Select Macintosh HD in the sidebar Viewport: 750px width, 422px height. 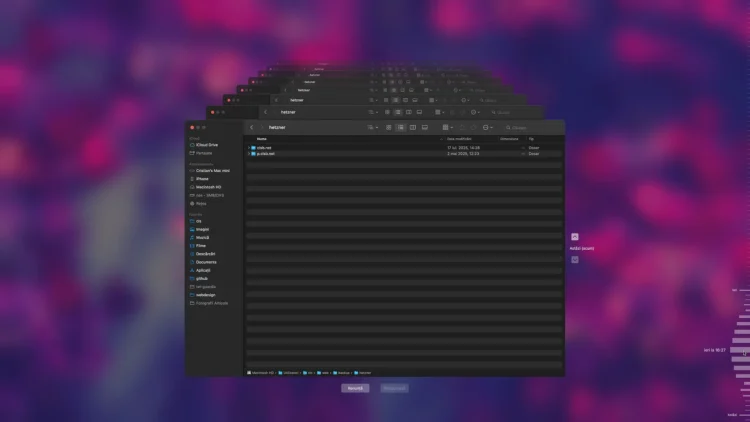pos(209,187)
